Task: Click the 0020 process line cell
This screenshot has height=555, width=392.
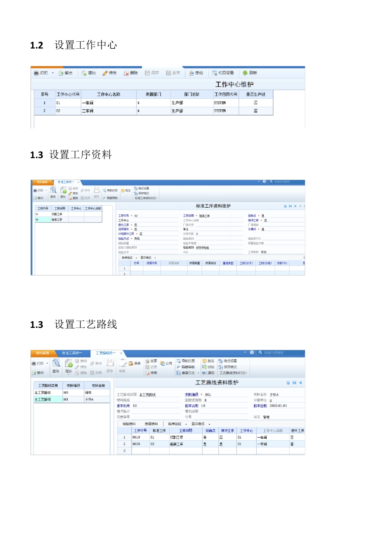Action: [140, 444]
